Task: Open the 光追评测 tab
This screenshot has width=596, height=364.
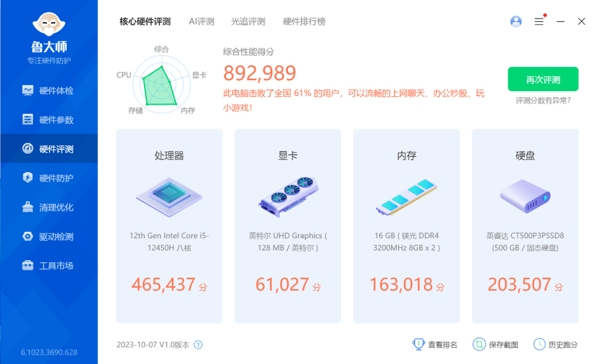Action: [248, 22]
